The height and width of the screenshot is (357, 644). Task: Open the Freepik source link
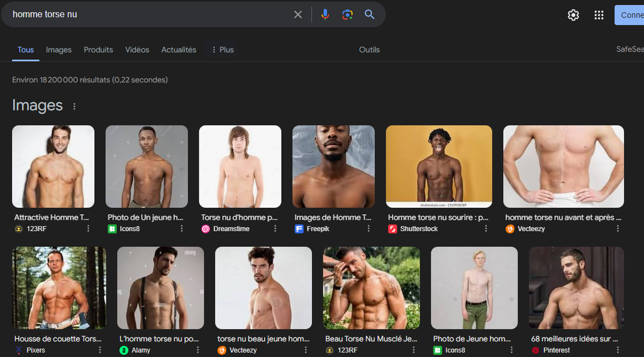(x=318, y=229)
